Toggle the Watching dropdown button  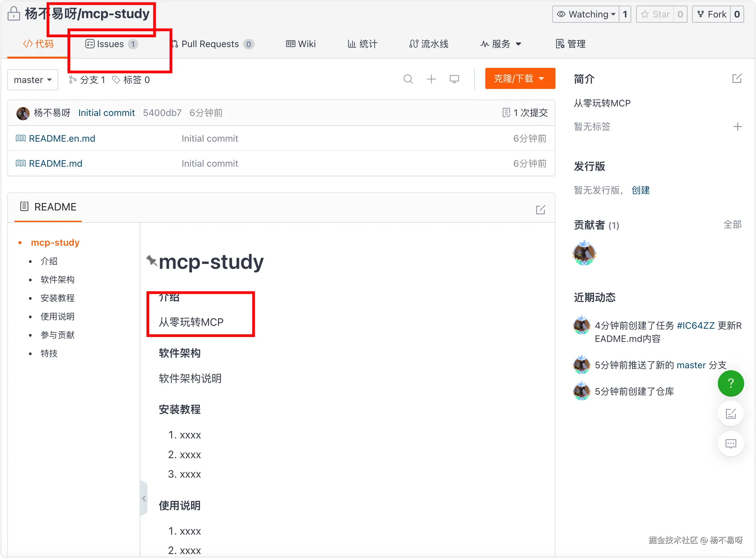coord(585,14)
